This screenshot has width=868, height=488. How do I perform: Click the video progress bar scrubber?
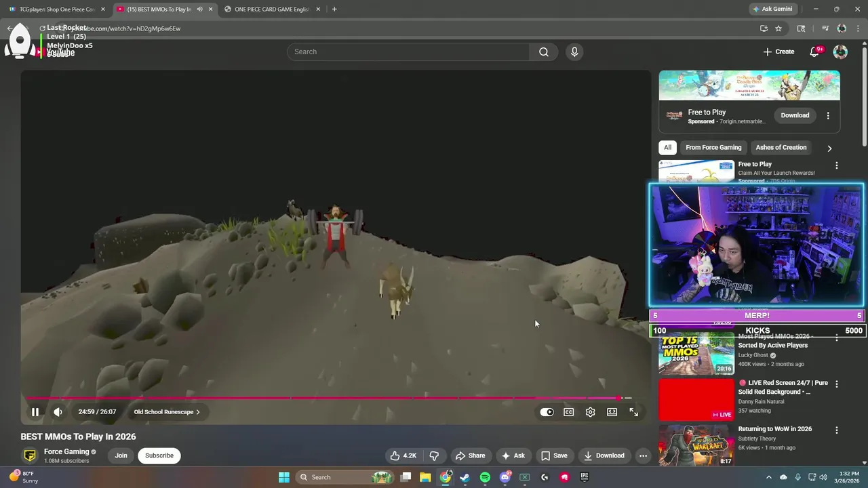(x=620, y=398)
